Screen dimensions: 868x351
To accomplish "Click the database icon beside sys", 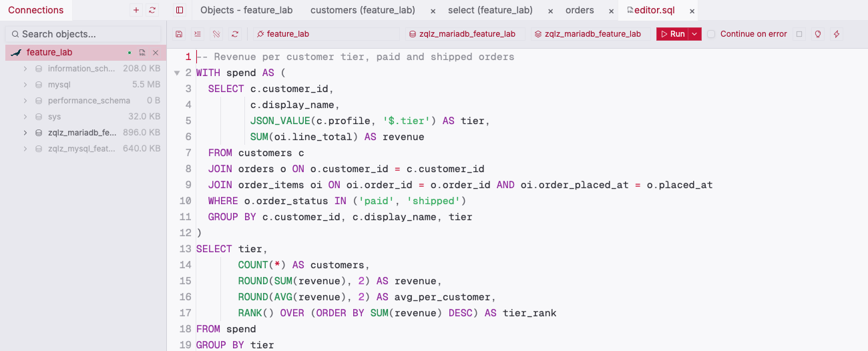I will [x=38, y=117].
